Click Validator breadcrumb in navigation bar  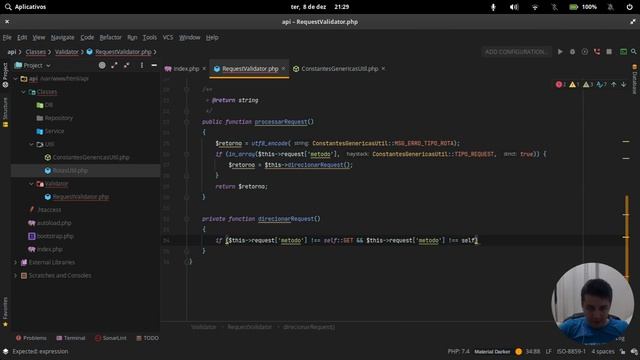[x=67, y=52]
